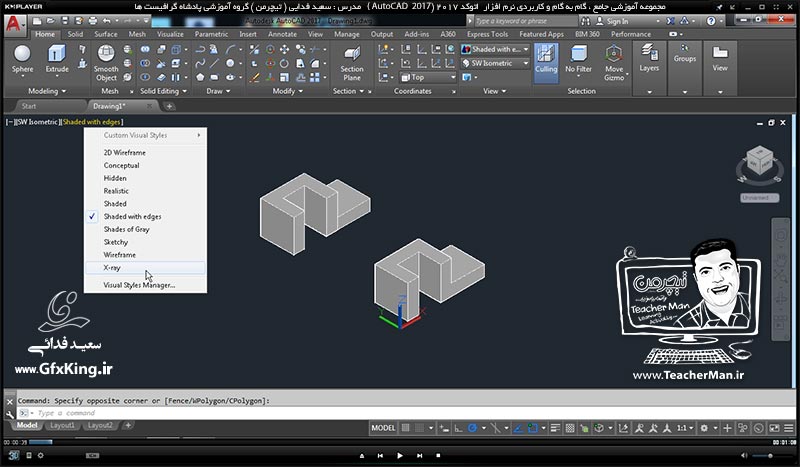Image resolution: width=800 pixels, height=467 pixels.
Task: Click the KMPlayer stop button
Action: tap(438, 455)
